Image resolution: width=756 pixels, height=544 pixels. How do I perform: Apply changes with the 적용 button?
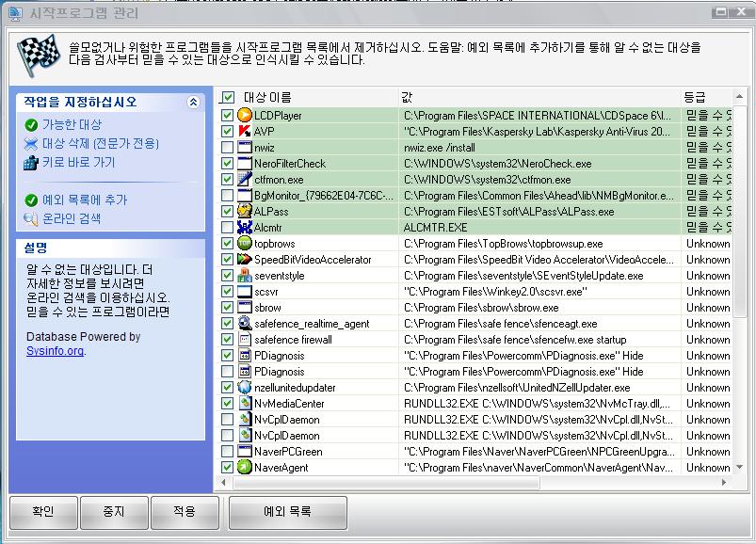[185, 512]
